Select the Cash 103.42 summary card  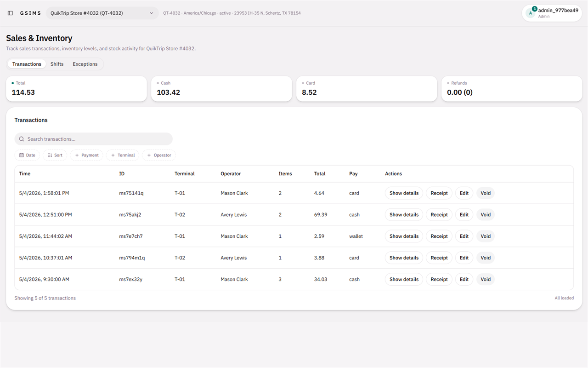click(x=221, y=89)
